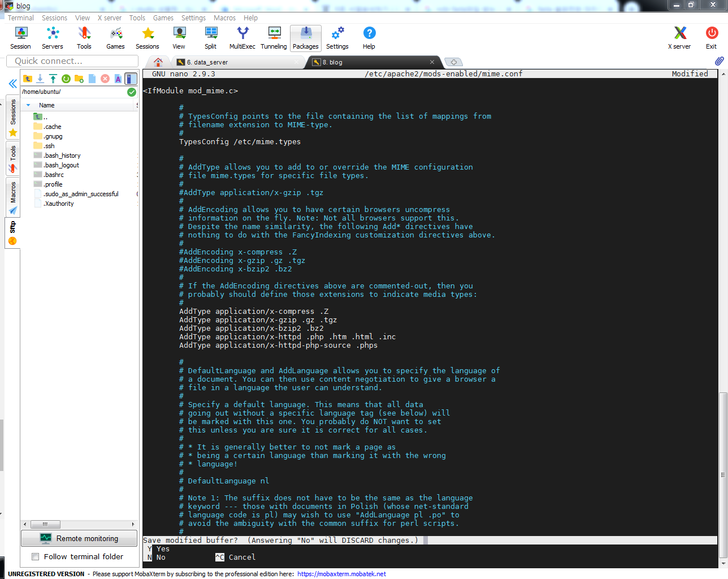Launch the MultiExec toolbar icon
This screenshot has width=728, height=579.
(x=242, y=38)
